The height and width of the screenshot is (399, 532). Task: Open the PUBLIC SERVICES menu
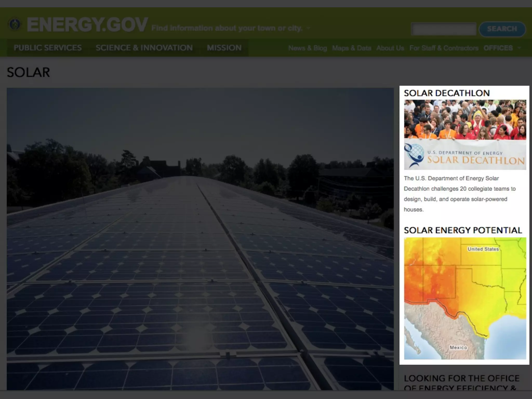click(48, 48)
